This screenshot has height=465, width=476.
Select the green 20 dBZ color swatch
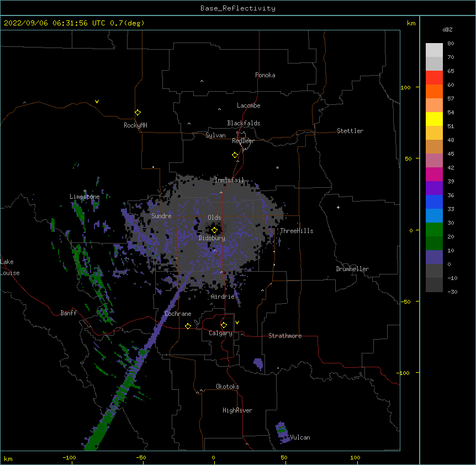click(434, 230)
